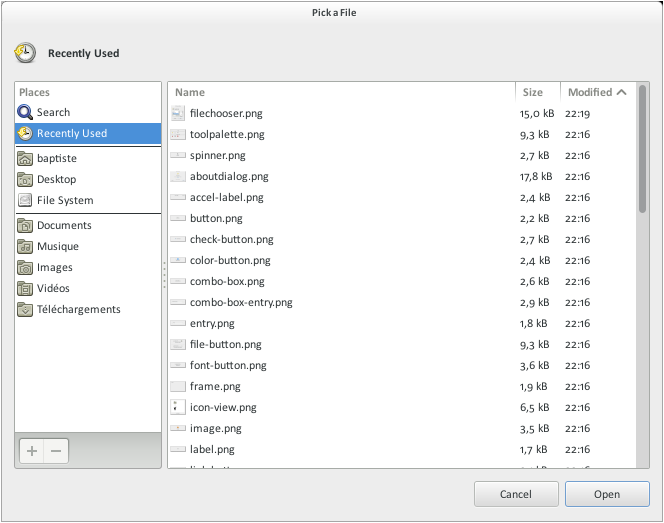Click the Recently Used clock icon in sidebar
664x523 pixels.
tap(25, 134)
